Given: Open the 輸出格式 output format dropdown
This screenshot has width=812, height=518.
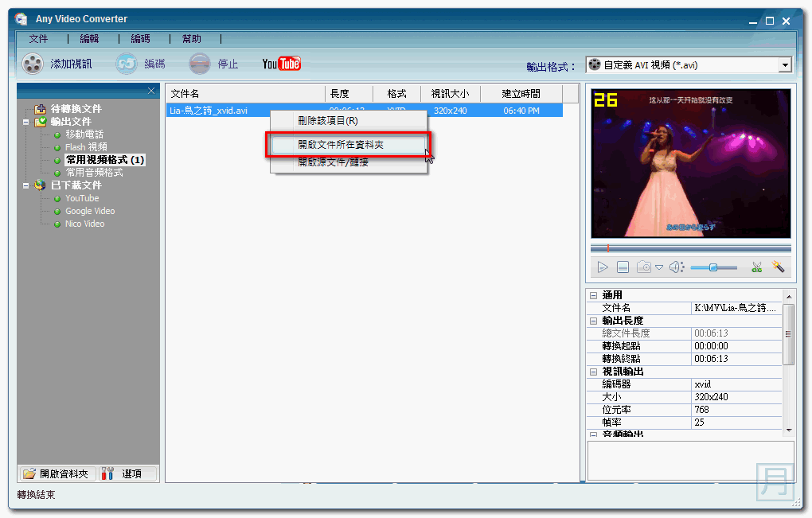Looking at the screenshot, I should [x=786, y=64].
